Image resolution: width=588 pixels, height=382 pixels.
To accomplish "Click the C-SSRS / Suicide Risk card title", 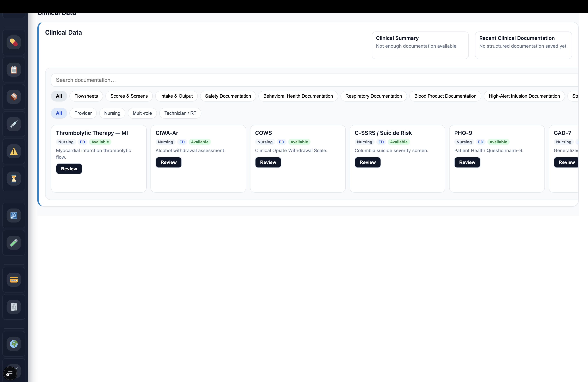I will coord(383,133).
